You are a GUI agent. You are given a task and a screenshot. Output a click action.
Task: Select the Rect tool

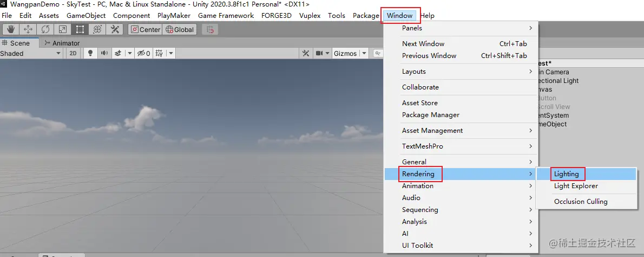[x=80, y=30]
